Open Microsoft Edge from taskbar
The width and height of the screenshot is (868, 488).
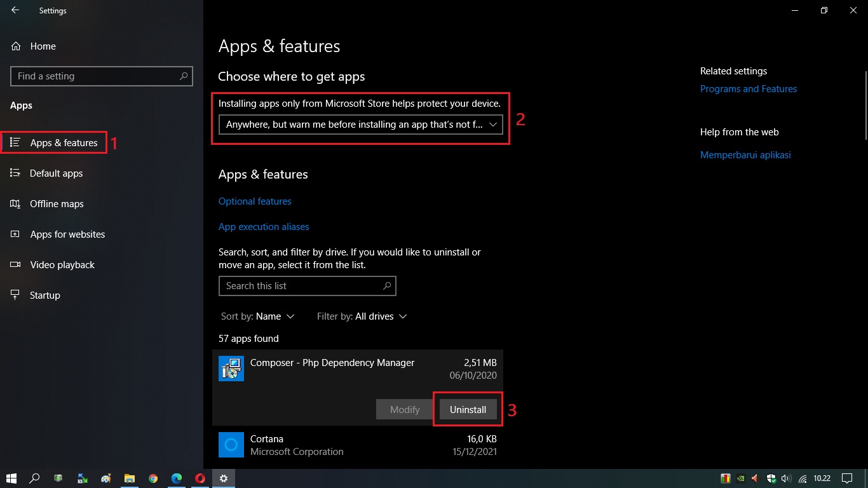tap(177, 478)
